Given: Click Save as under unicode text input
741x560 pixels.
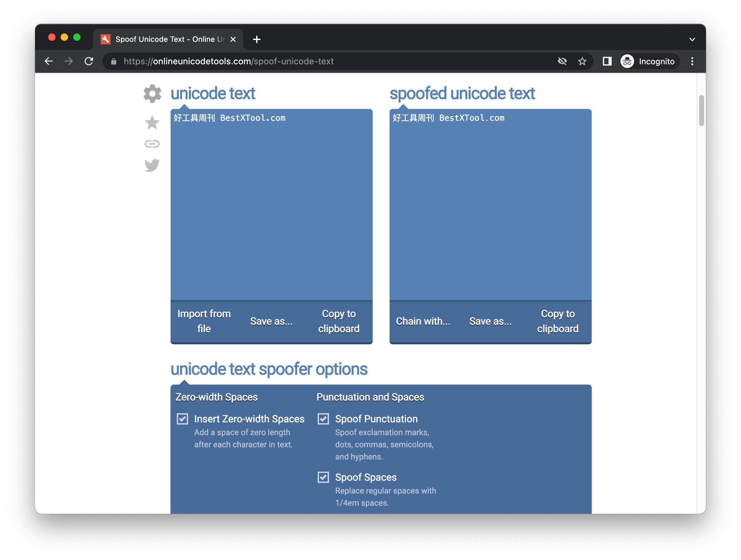Looking at the screenshot, I should point(271,321).
